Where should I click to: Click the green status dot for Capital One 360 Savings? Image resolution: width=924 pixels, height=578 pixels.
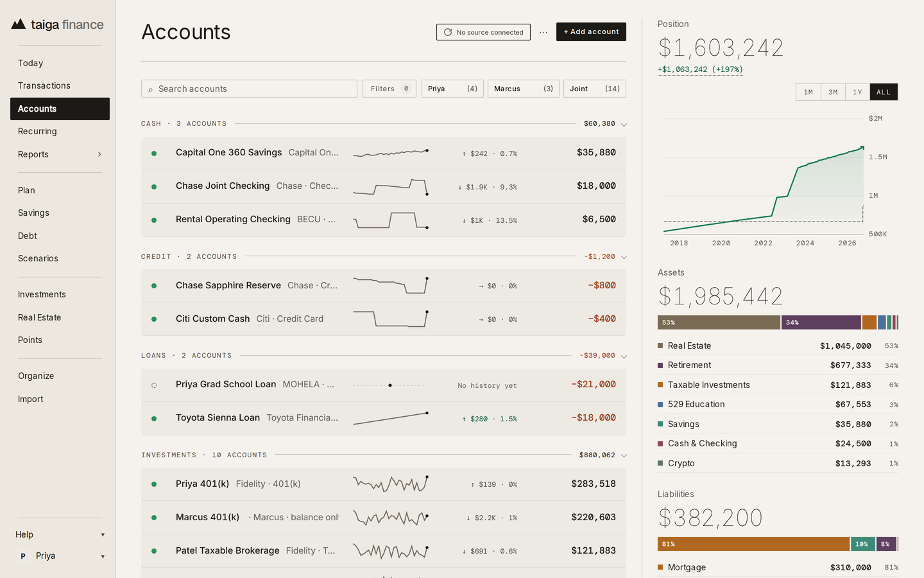coord(154,153)
